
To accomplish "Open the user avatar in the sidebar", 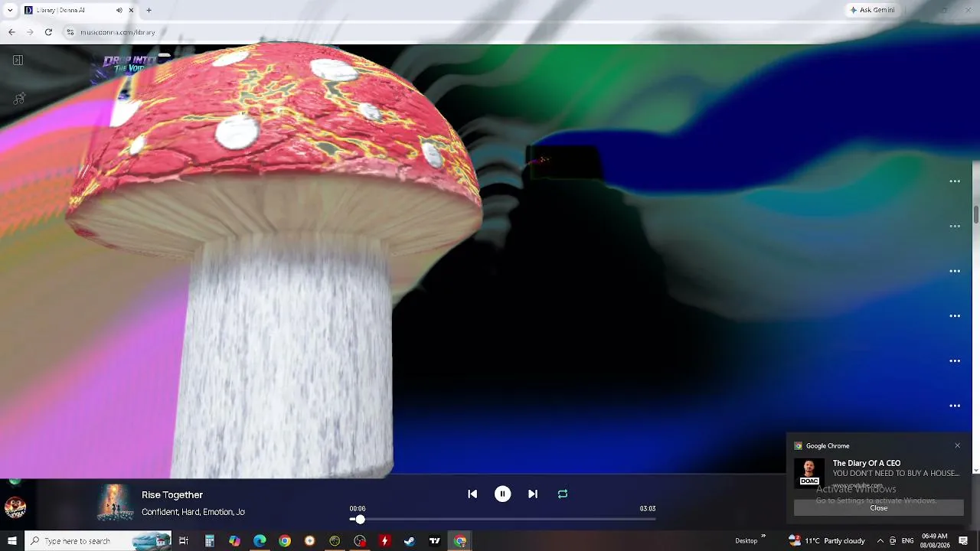I will [x=15, y=507].
